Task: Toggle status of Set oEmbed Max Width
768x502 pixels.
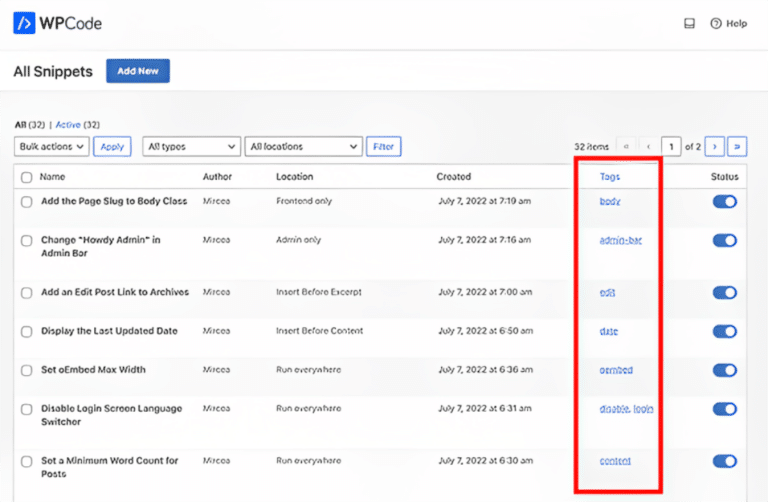Action: [724, 370]
